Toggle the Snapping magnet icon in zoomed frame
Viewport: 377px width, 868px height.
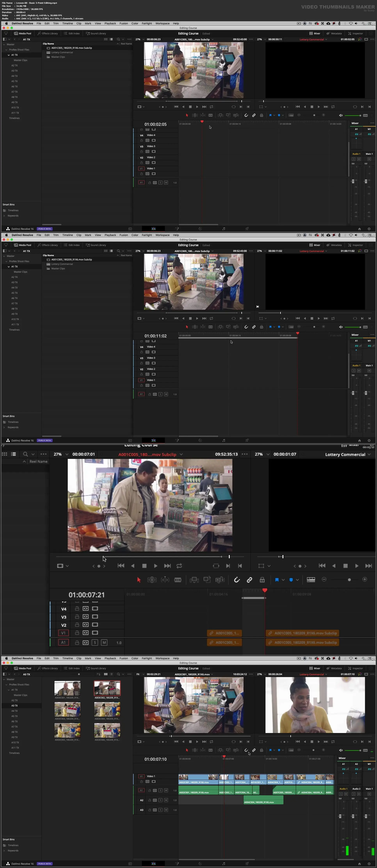[x=237, y=580]
